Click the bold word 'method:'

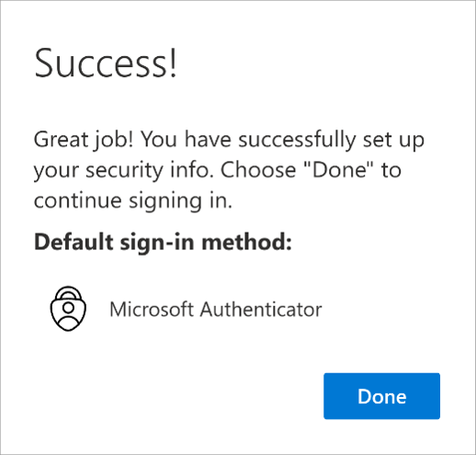click(246, 242)
